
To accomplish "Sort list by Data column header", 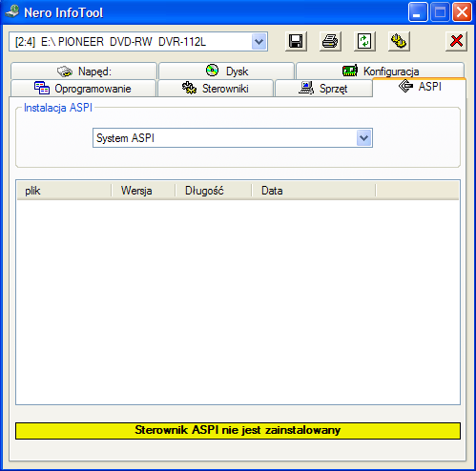I will pyautogui.click(x=314, y=191).
